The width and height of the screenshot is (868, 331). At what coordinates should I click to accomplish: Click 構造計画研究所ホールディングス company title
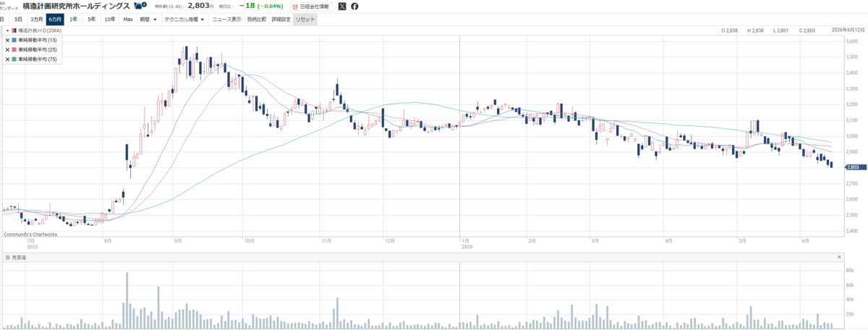point(77,6)
